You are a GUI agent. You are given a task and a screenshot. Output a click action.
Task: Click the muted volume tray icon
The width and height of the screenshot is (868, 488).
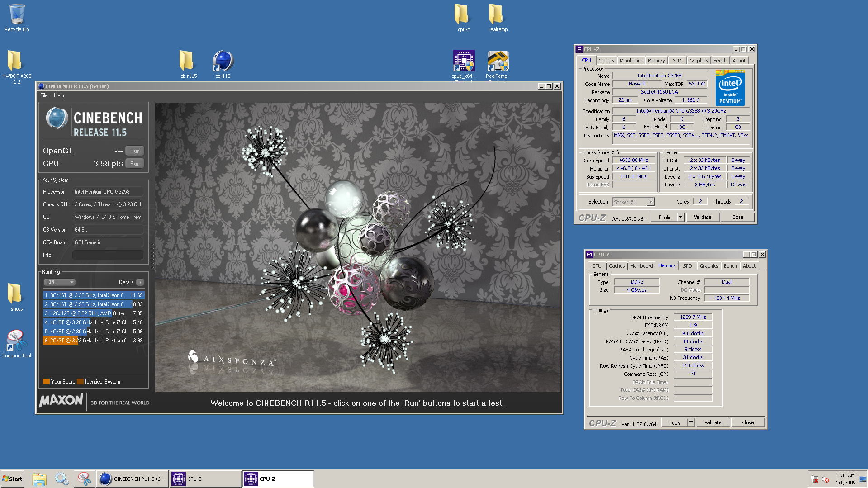(x=825, y=479)
